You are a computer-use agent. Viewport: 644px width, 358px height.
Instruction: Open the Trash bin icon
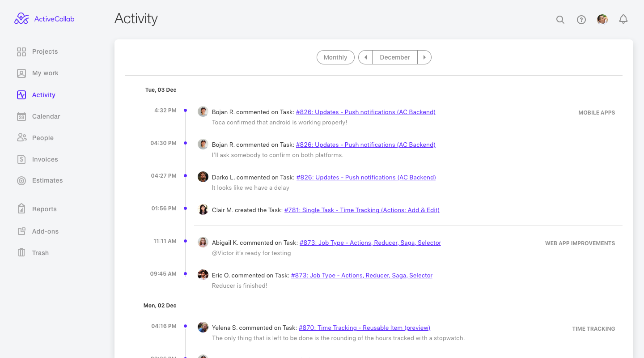tap(21, 252)
